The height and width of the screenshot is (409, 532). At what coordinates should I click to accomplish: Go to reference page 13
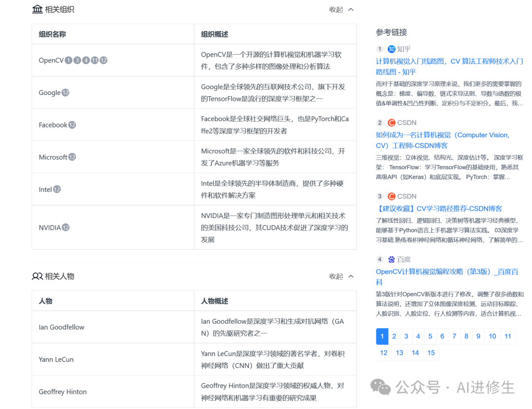399,353
